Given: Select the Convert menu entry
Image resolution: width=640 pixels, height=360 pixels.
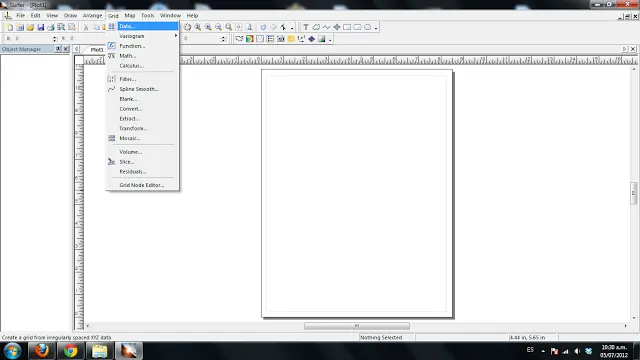Looking at the screenshot, I should 142,109.
